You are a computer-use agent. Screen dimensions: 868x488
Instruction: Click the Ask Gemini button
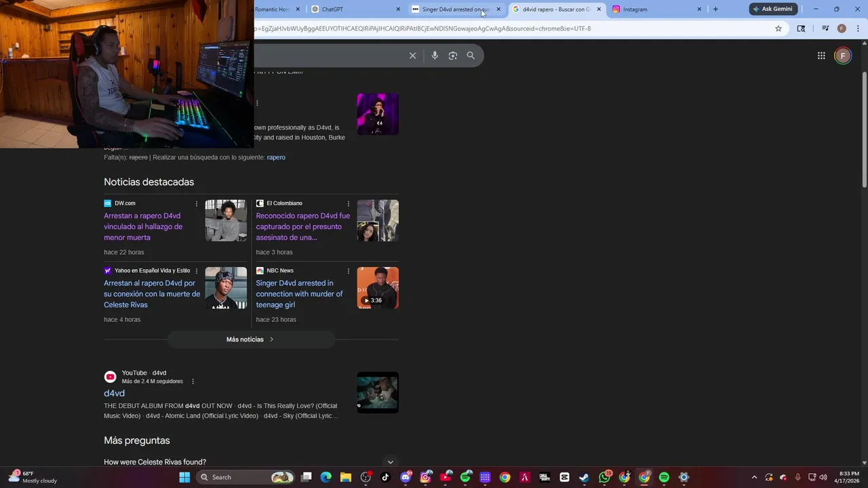tap(772, 9)
